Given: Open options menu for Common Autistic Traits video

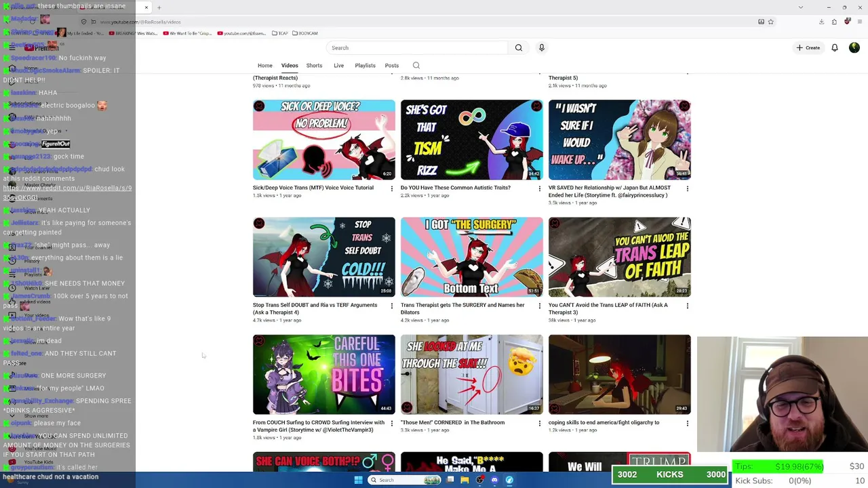Looking at the screenshot, I should click(540, 189).
